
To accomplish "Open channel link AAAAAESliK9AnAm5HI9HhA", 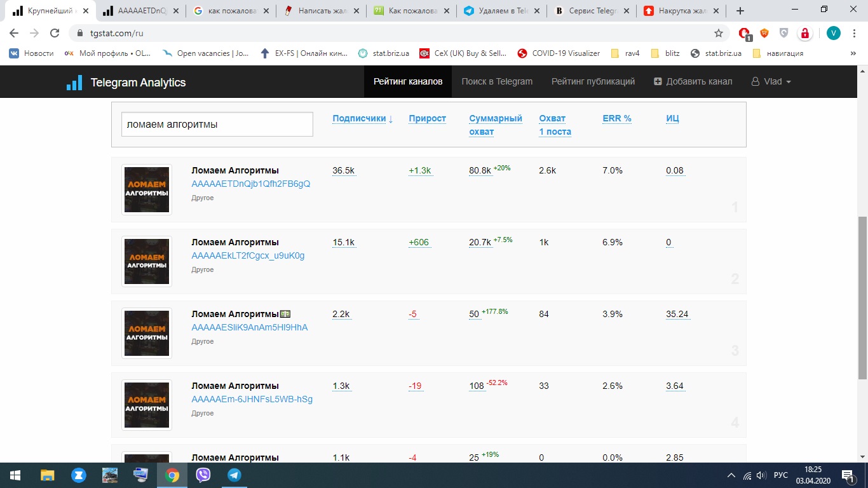I will [x=249, y=327].
